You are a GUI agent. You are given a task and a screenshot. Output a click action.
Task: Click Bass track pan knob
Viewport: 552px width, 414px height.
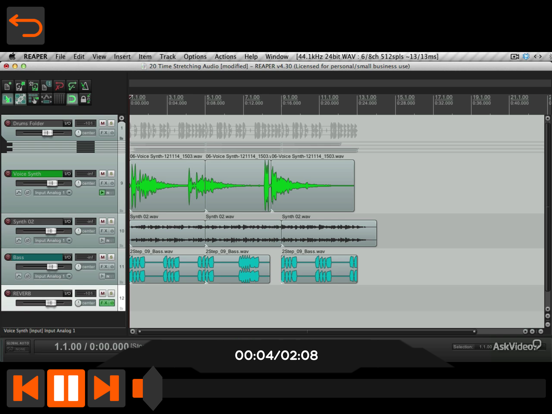pyautogui.click(x=79, y=267)
